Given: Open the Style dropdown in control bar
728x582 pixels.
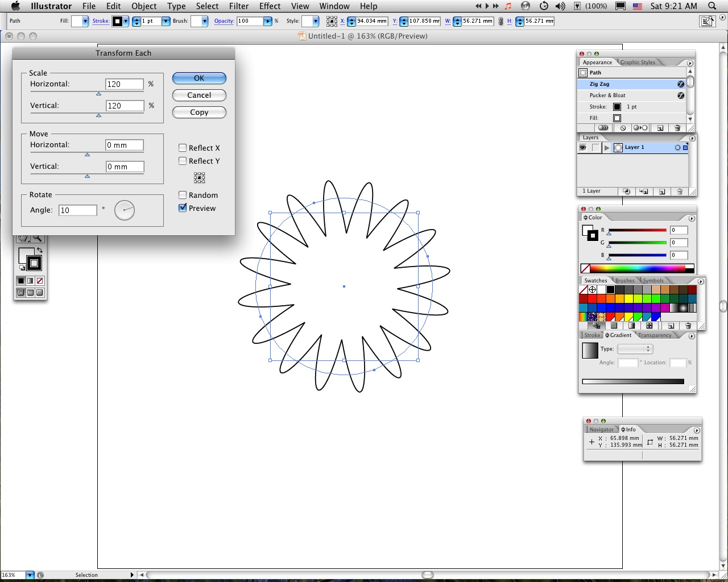Looking at the screenshot, I should click(316, 21).
